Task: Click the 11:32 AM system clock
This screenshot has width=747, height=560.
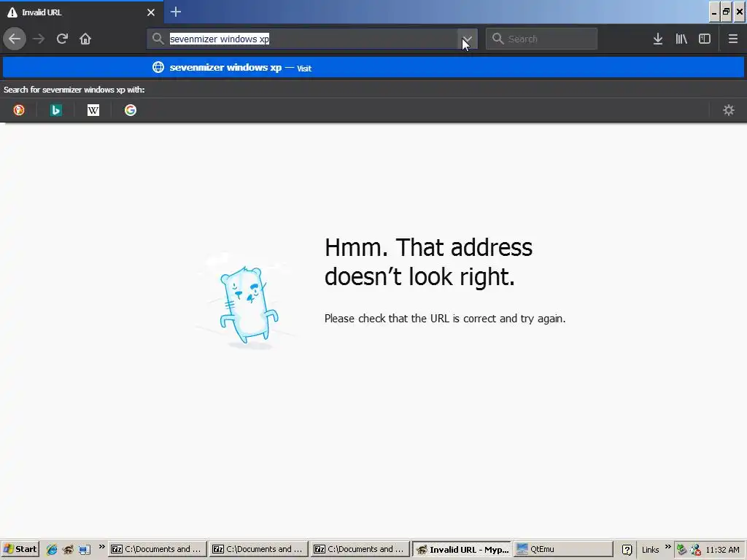Action: point(722,550)
